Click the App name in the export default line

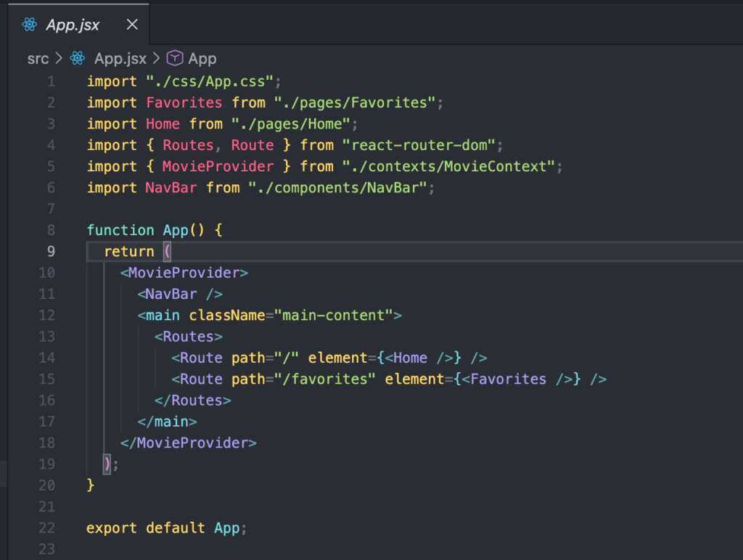pyautogui.click(x=226, y=528)
